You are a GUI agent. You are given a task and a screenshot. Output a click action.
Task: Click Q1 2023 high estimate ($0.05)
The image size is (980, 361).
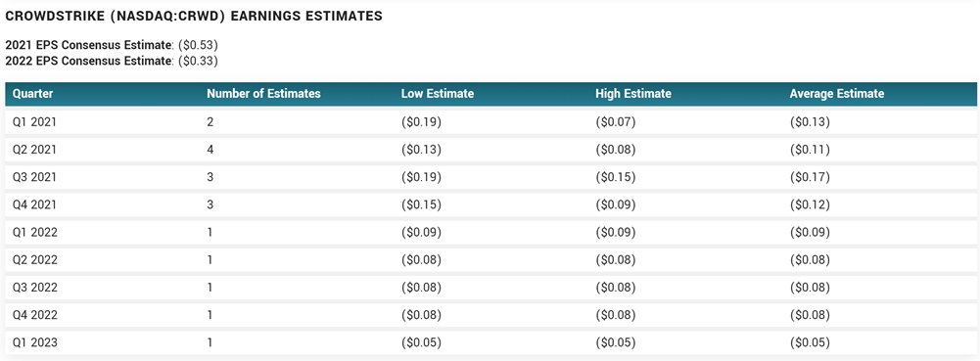coord(616,342)
